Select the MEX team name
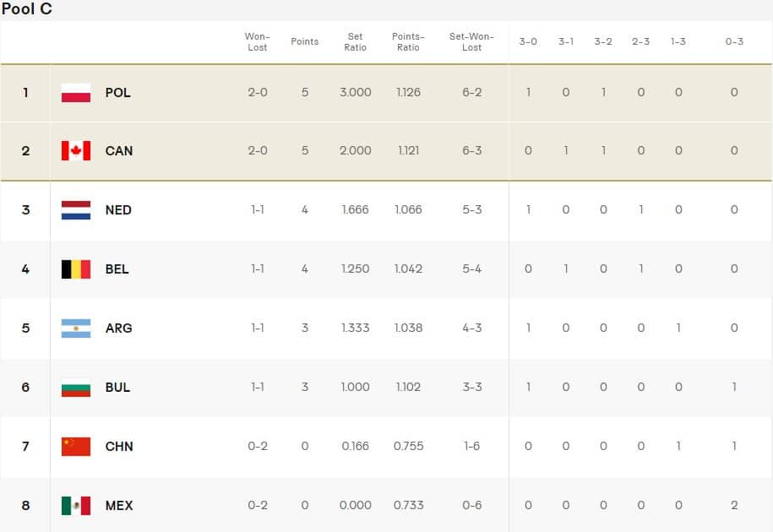 (119, 506)
